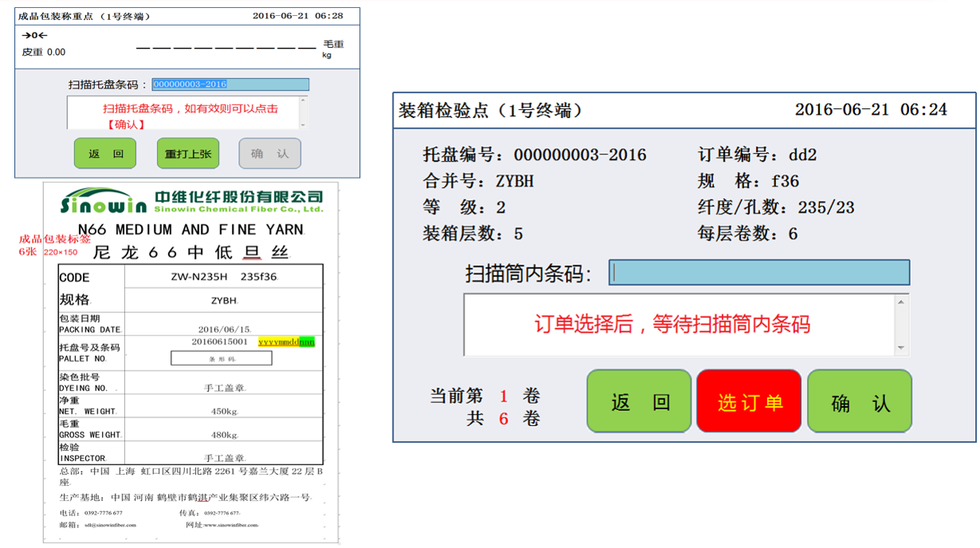Screen dimensions: 980x548
Task: Click the greyed 确认 button in weighing window
Action: click(270, 154)
